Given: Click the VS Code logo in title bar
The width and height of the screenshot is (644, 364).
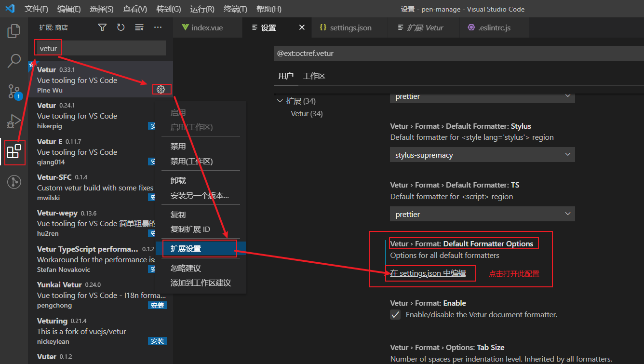Looking at the screenshot, I should (10, 9).
